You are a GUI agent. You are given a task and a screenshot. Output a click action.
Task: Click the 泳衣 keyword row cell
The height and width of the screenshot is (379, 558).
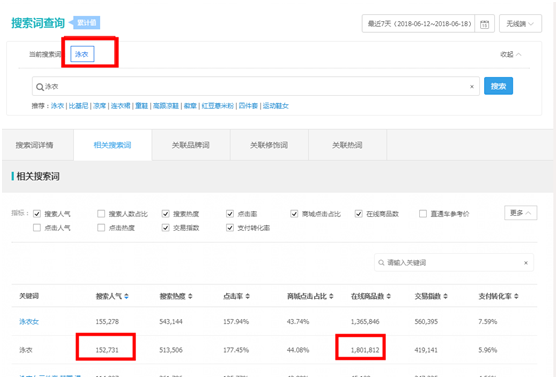tap(26, 350)
